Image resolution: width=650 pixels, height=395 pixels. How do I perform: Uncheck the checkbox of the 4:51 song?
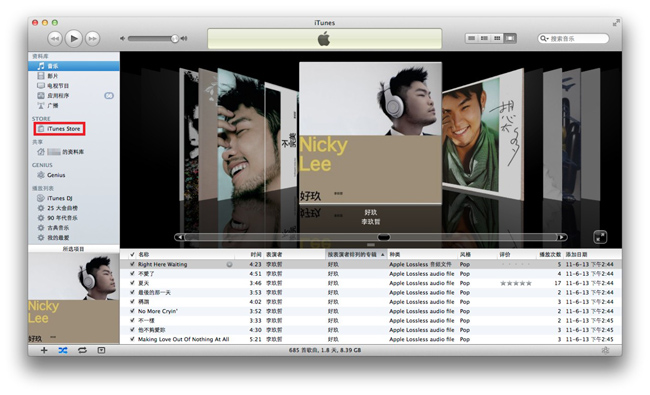click(x=132, y=274)
